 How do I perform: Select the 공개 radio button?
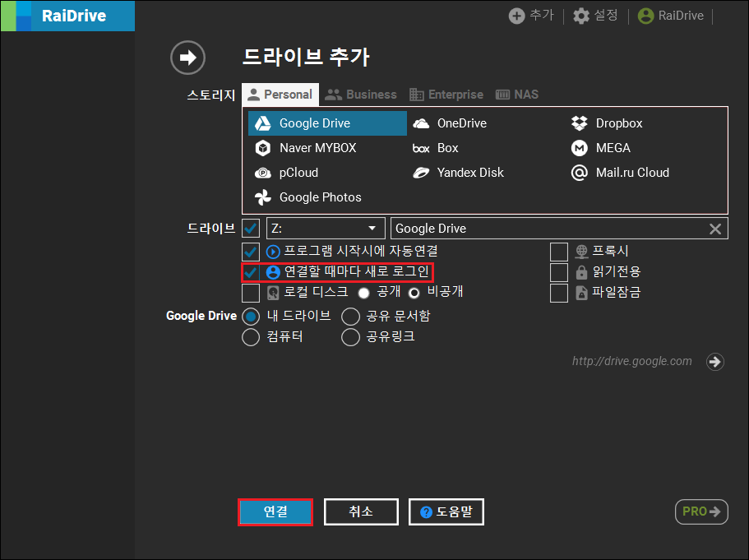364,293
